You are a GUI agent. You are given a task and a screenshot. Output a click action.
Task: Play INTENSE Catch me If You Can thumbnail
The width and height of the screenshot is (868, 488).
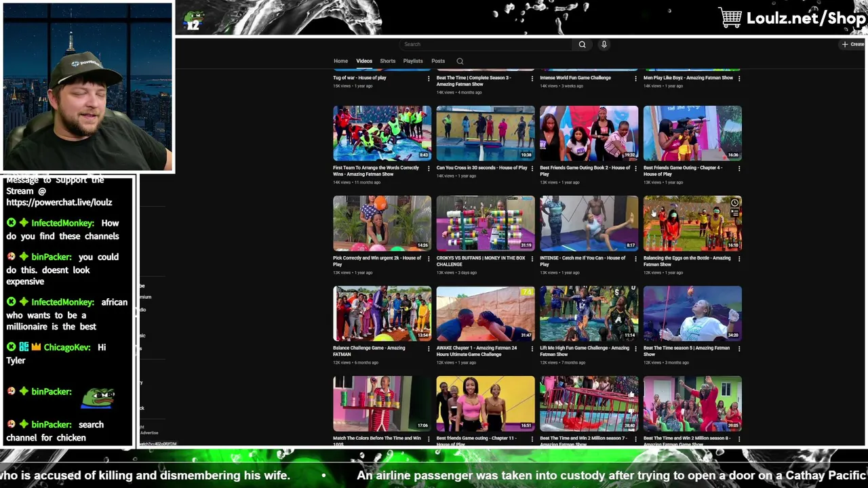click(589, 223)
